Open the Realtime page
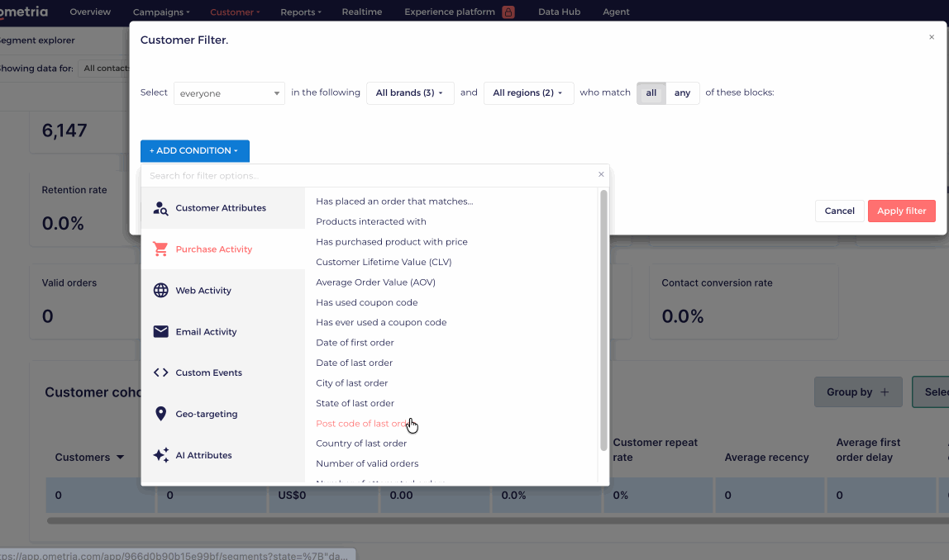This screenshot has height=560, width=949. tap(362, 12)
